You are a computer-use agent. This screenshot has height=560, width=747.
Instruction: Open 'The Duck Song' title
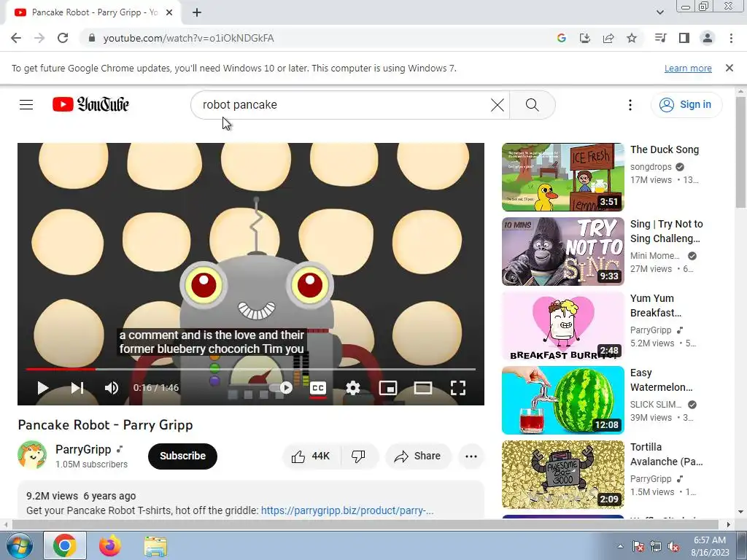tap(665, 149)
